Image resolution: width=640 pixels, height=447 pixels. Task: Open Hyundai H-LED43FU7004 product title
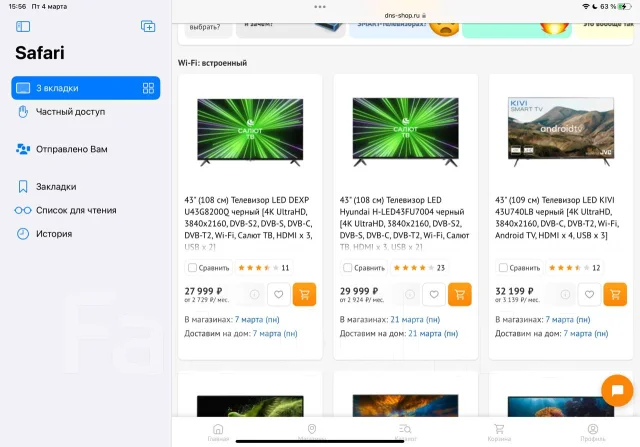[x=404, y=223]
